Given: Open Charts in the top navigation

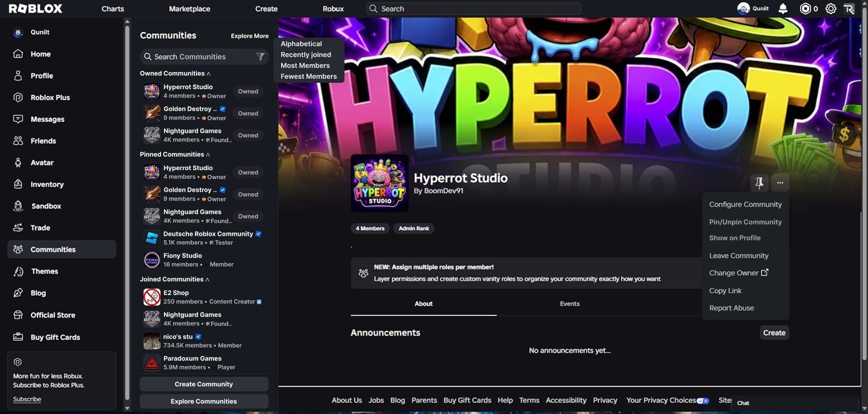Looking at the screenshot, I should pos(113,9).
